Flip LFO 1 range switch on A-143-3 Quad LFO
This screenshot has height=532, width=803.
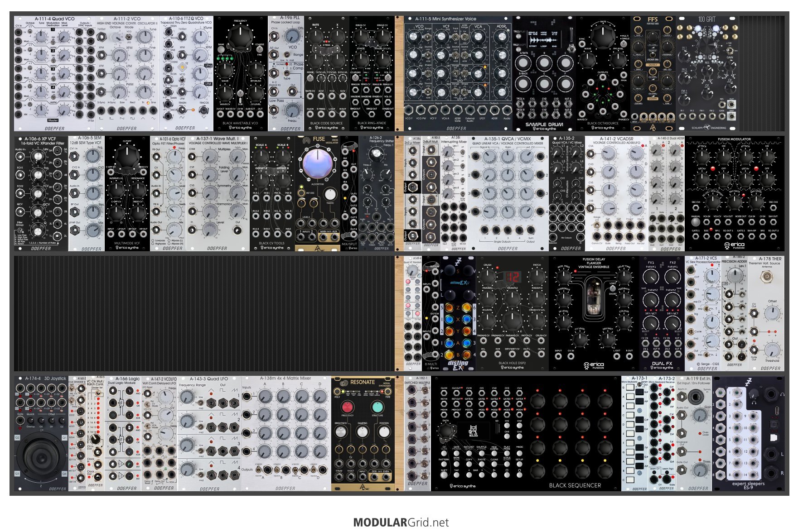point(200,403)
